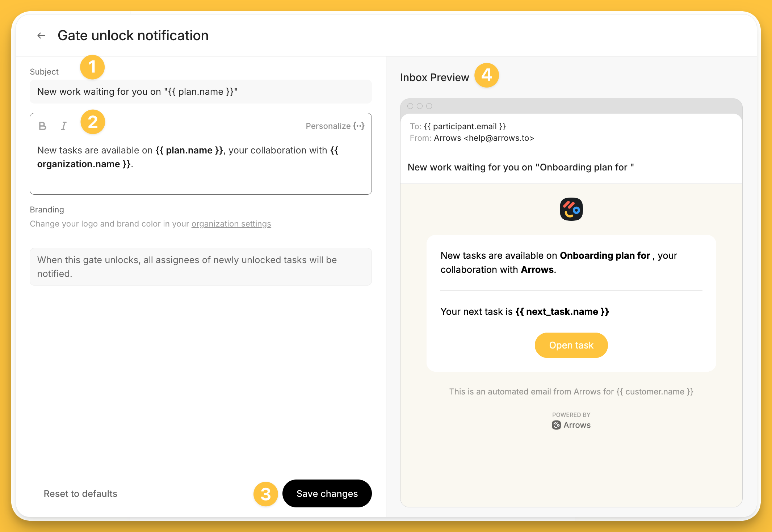Click the Inbox Preview heading
This screenshot has width=772, height=532.
434,77
